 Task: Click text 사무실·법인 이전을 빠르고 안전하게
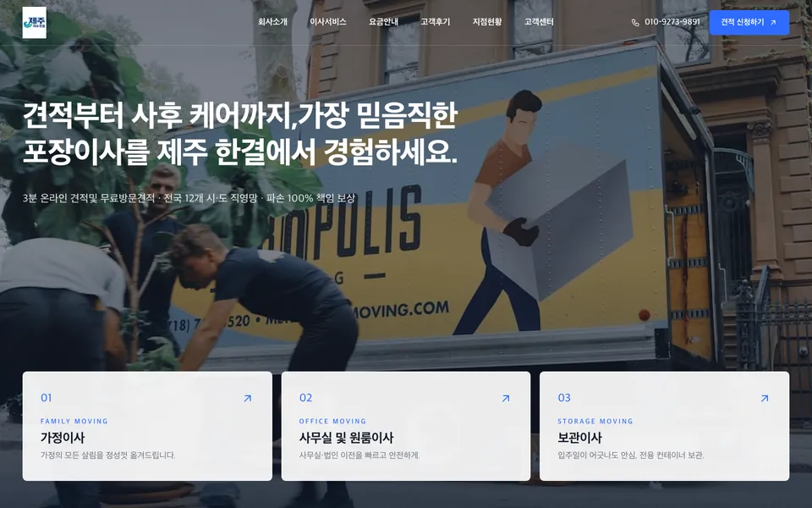[x=359, y=456]
